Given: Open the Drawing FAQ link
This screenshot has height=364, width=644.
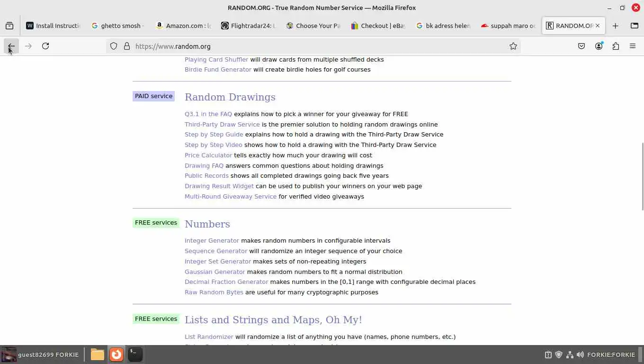Looking at the screenshot, I should click(x=204, y=165).
